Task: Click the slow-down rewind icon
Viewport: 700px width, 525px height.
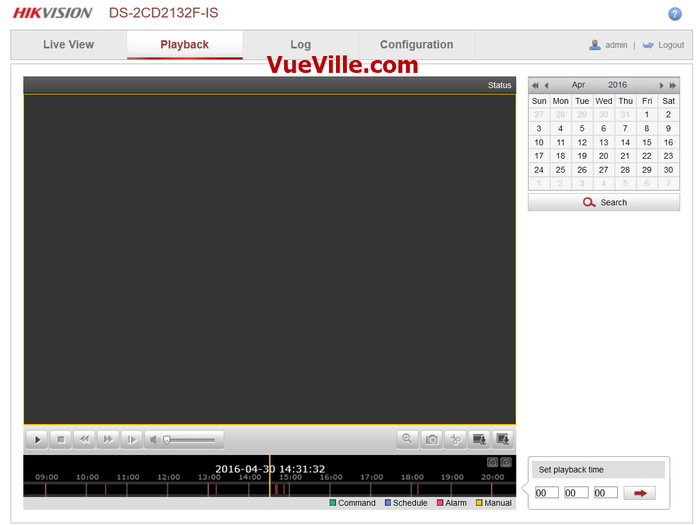Action: coord(85,439)
